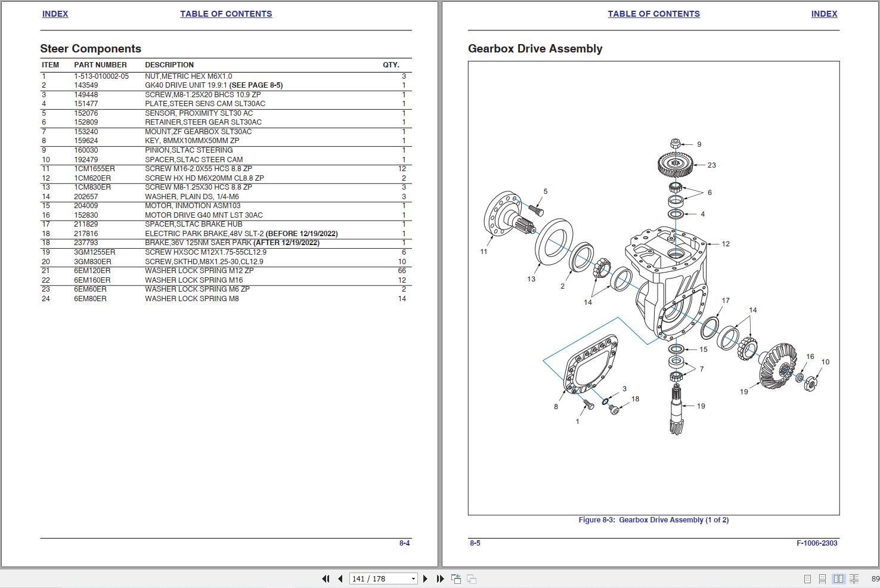This screenshot has width=880, height=588.
Task: Click PINION,SLTAC STEERING description
Action: point(188,150)
